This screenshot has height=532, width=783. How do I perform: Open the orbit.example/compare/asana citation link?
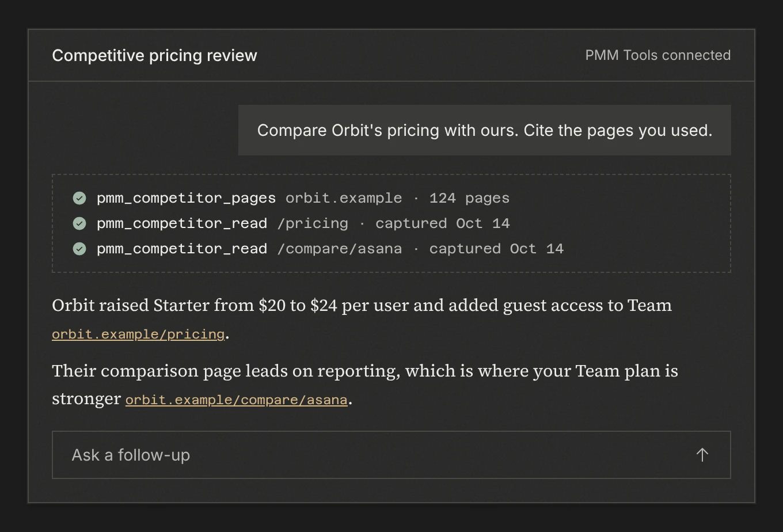point(237,399)
